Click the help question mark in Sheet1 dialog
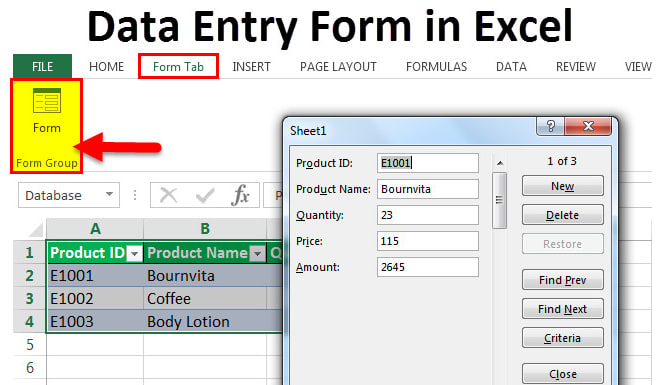Screen dimensions: 660x385 [550, 126]
